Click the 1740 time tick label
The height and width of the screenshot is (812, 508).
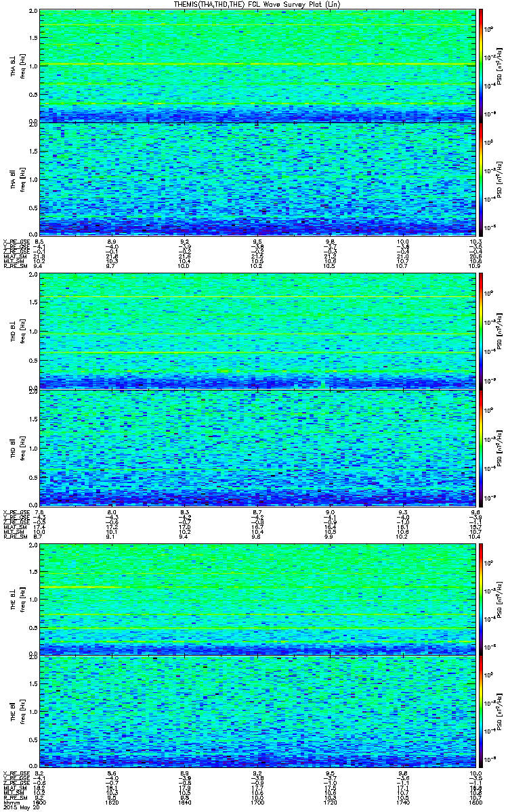coord(402,803)
